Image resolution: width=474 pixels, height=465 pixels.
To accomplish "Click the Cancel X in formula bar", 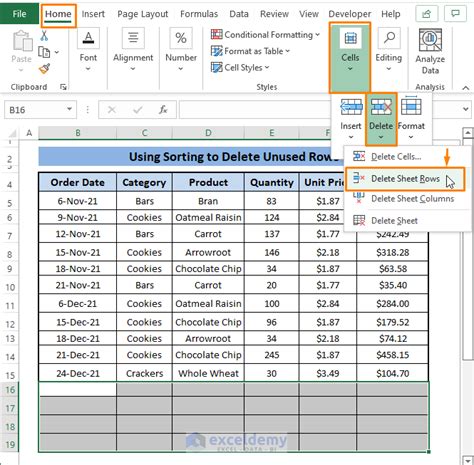I will [x=112, y=110].
